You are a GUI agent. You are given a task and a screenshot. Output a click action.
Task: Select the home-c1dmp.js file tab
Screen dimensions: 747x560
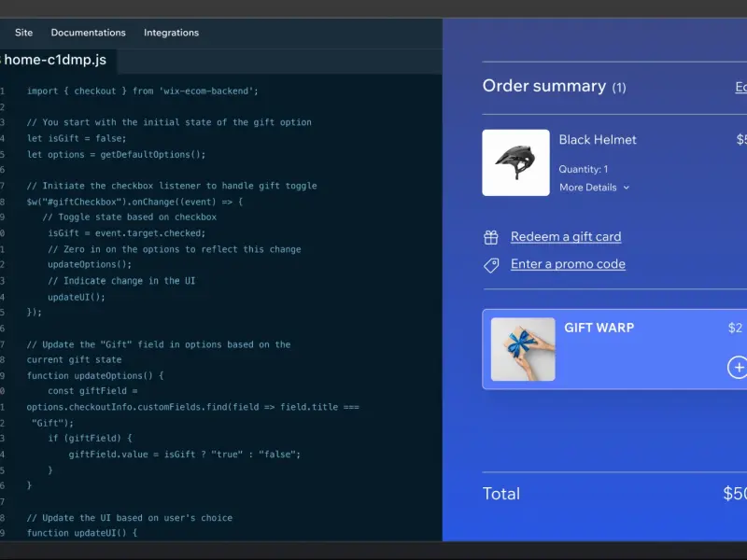coord(55,60)
